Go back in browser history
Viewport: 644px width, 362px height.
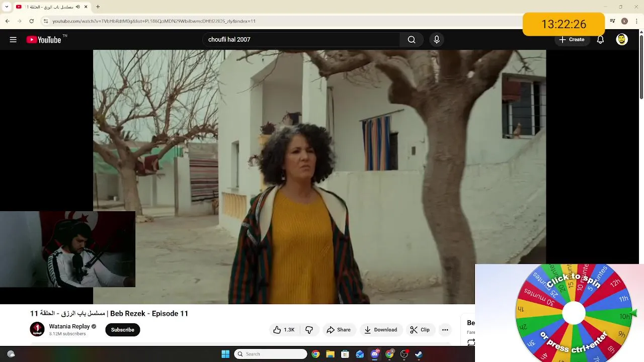click(7, 21)
